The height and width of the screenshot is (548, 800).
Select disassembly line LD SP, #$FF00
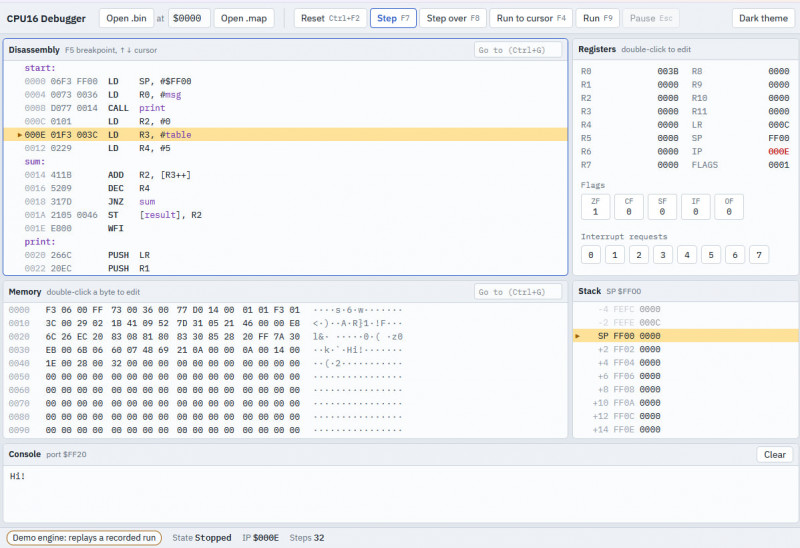[285, 81]
